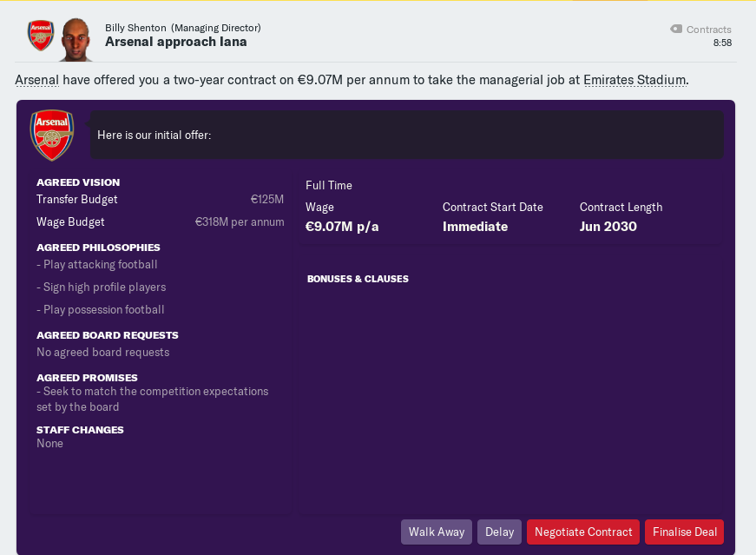Open the Emirates Stadium link
Screen dimensions: 756x555
(x=634, y=80)
